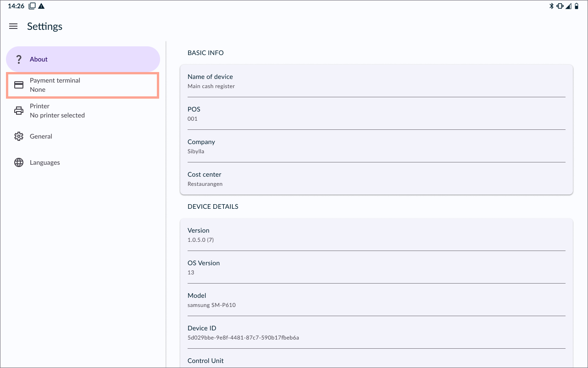This screenshot has width=588, height=368.
Task: Tap the screenshot notification icon in status bar
Action: [x=32, y=6]
